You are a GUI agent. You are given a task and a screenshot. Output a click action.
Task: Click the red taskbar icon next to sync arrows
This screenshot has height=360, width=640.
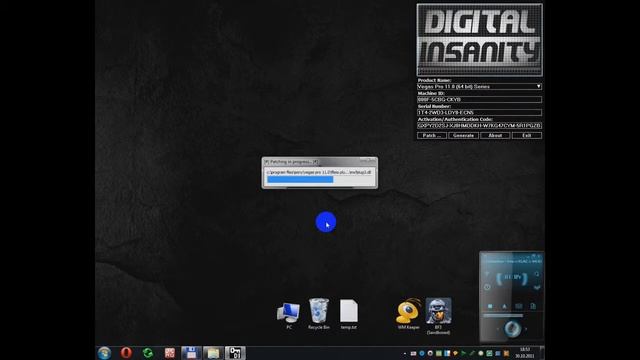click(x=170, y=353)
